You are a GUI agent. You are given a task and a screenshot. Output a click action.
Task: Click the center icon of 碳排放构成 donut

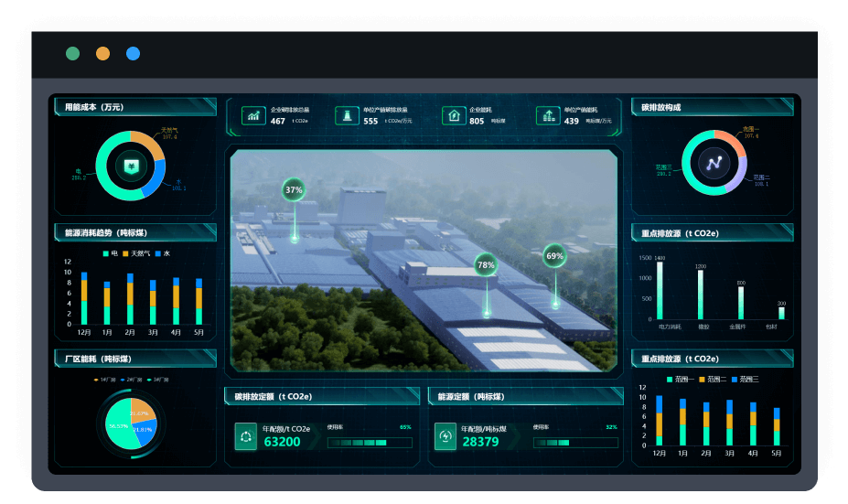click(713, 163)
